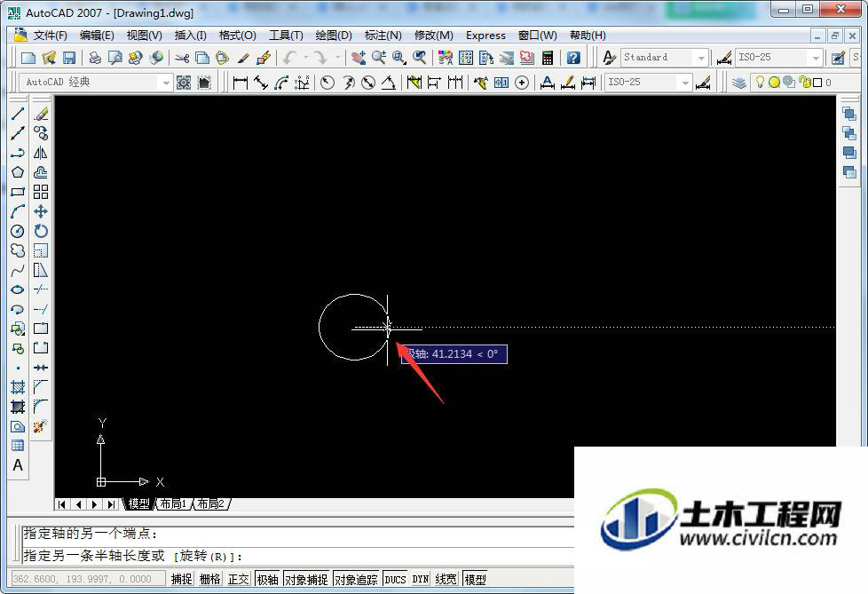This screenshot has height=594, width=868.
Task: Select the Rotate tool in the modify toolbar
Action: (x=41, y=231)
